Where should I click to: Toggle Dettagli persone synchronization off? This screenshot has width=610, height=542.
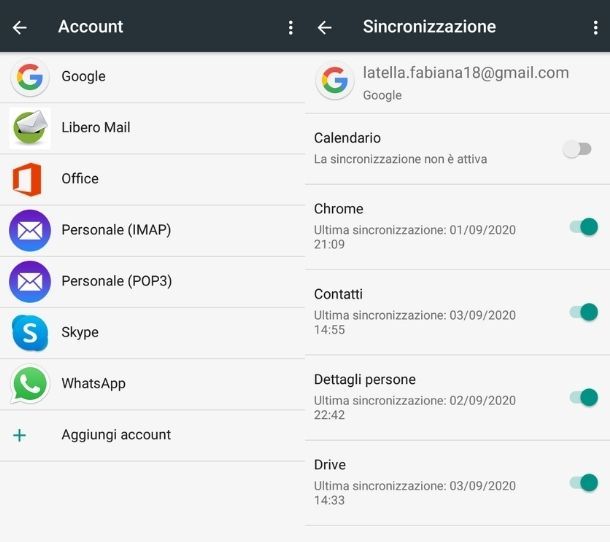584,398
